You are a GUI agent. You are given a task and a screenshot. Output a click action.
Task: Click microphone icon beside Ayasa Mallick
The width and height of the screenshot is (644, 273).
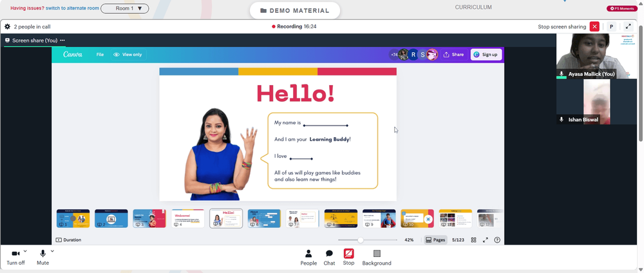(562, 74)
